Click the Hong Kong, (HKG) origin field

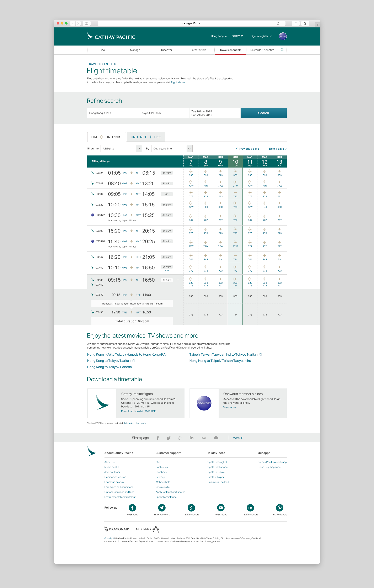coord(113,113)
